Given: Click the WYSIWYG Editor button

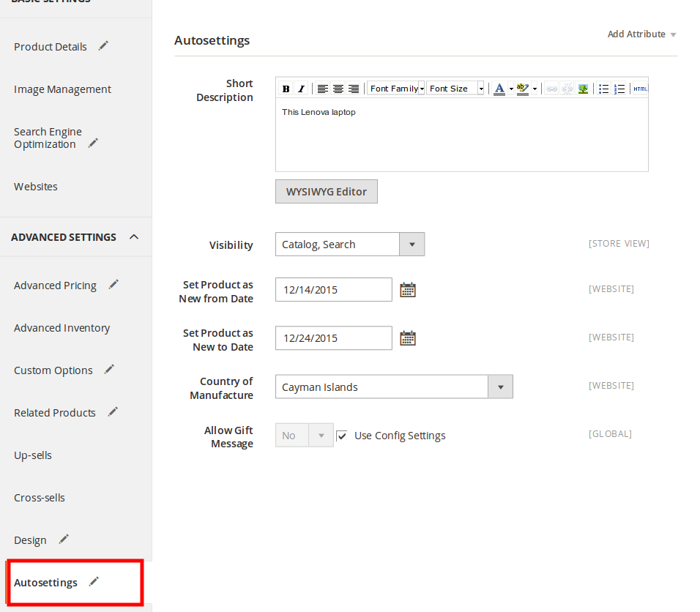Looking at the screenshot, I should coord(327,192).
